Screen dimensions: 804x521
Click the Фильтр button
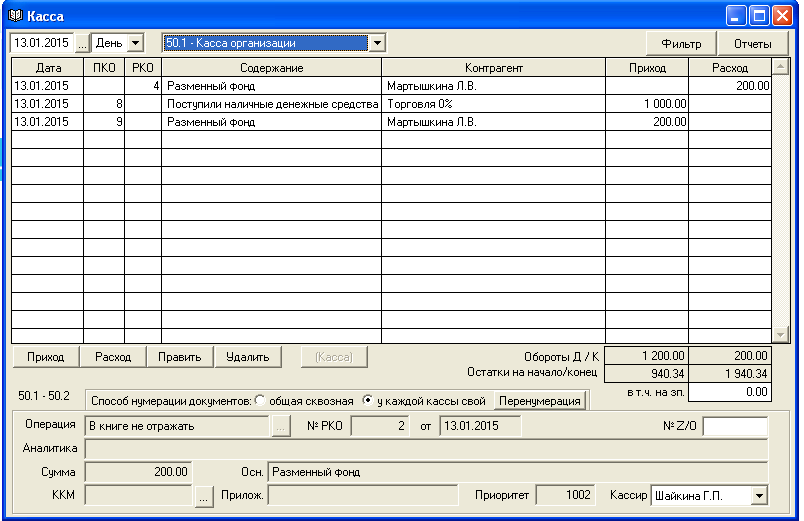[681, 44]
